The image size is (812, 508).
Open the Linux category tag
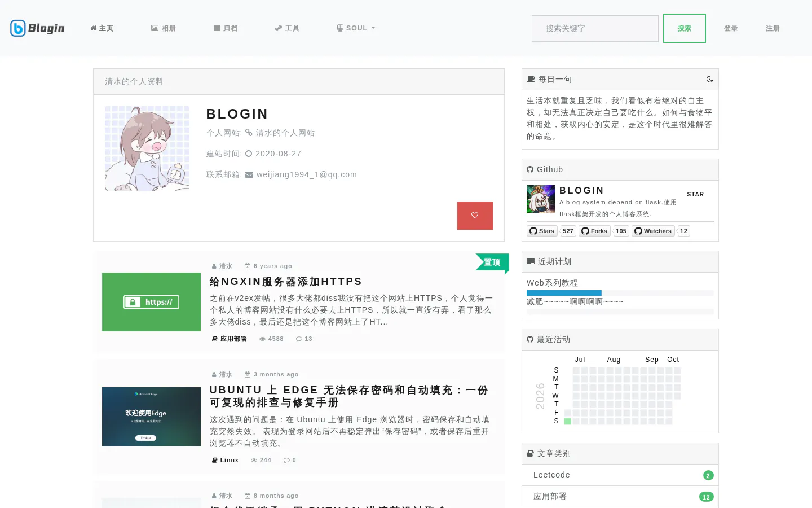click(225, 460)
